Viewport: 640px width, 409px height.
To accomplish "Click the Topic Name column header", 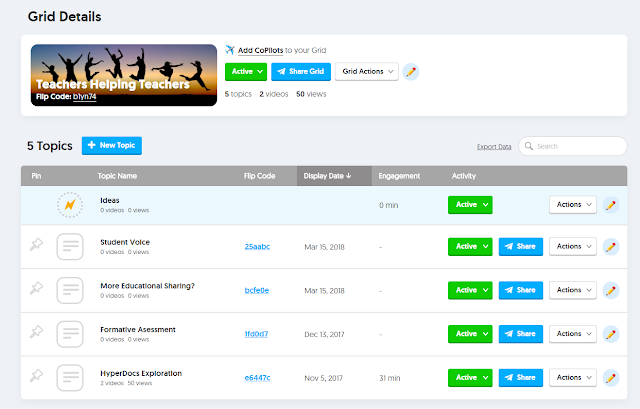I will [117, 176].
